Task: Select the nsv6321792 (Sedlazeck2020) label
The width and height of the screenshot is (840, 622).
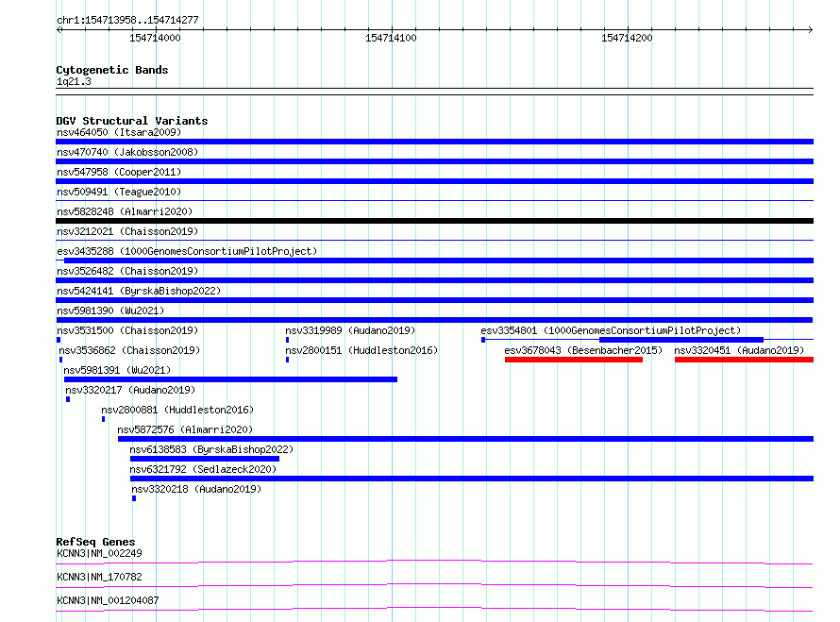Action: pos(203,469)
